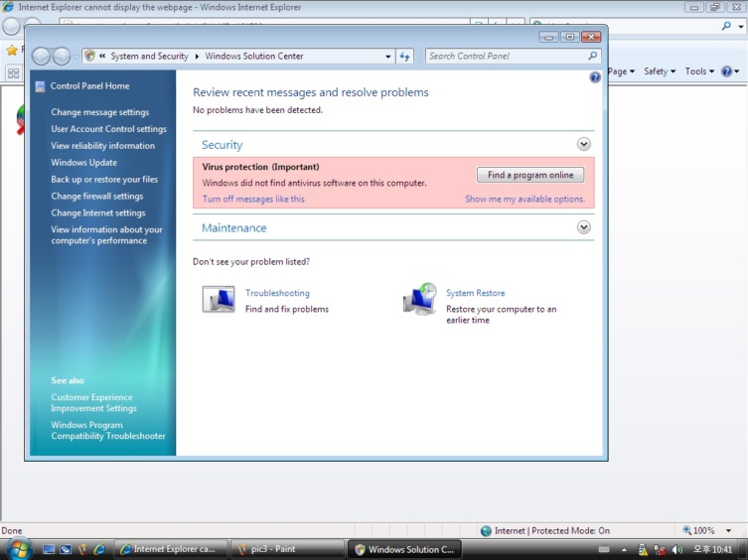Open Internet Explorer Help question mark menu
Image resolution: width=748 pixels, height=560 pixels.
click(730, 71)
